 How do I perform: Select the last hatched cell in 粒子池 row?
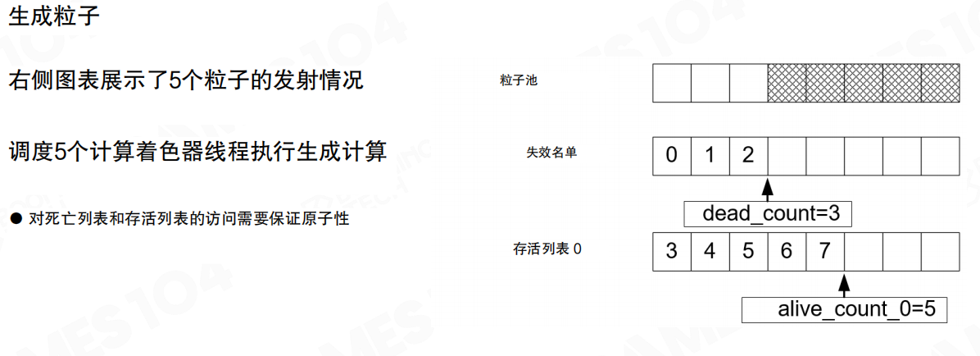[940, 83]
